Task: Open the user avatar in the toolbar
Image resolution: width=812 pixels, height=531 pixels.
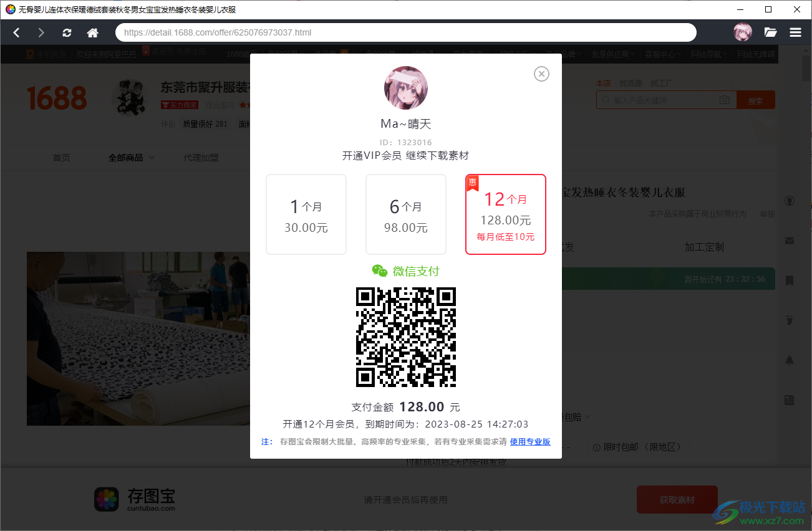Action: pos(743,32)
